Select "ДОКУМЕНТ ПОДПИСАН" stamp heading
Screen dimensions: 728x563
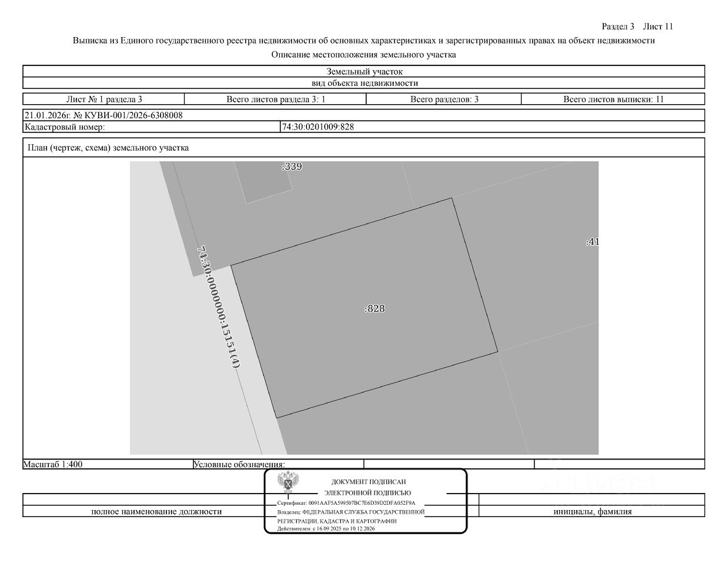[x=369, y=482]
